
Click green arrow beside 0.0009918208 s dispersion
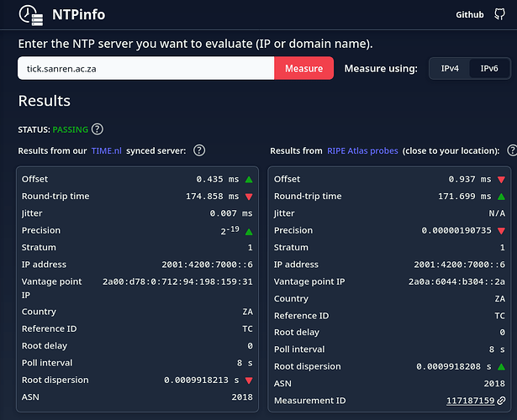501,366
